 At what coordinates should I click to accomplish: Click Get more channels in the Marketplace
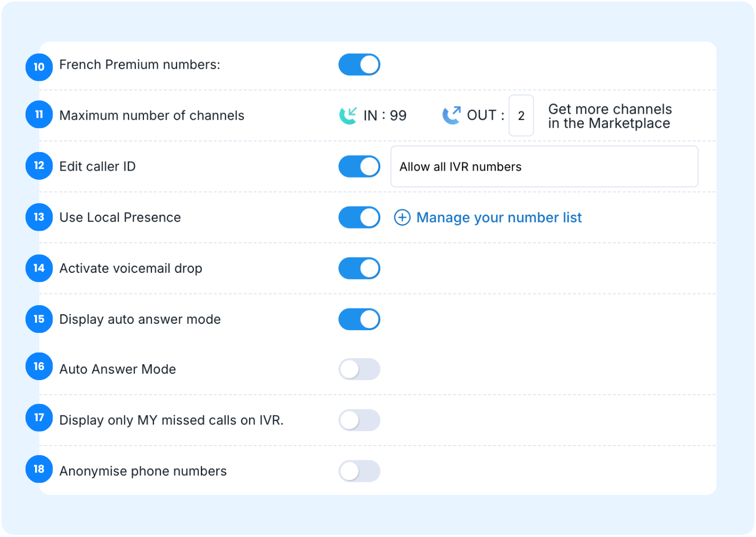pos(609,116)
